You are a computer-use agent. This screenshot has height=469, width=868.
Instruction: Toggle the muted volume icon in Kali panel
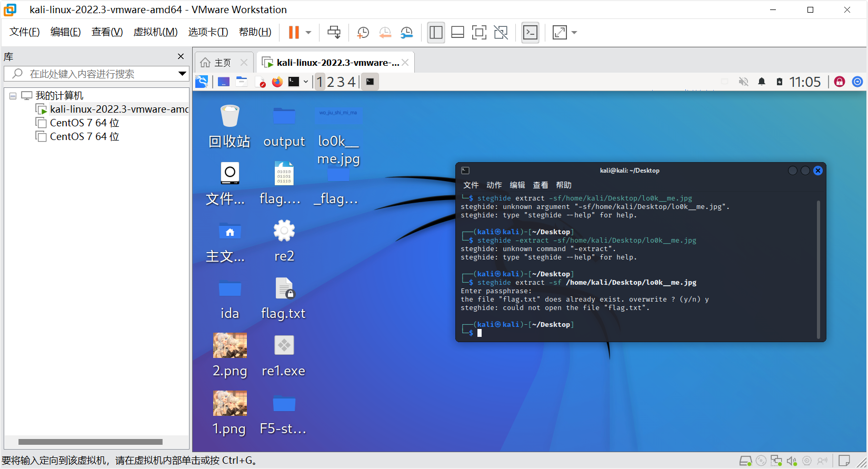point(743,82)
